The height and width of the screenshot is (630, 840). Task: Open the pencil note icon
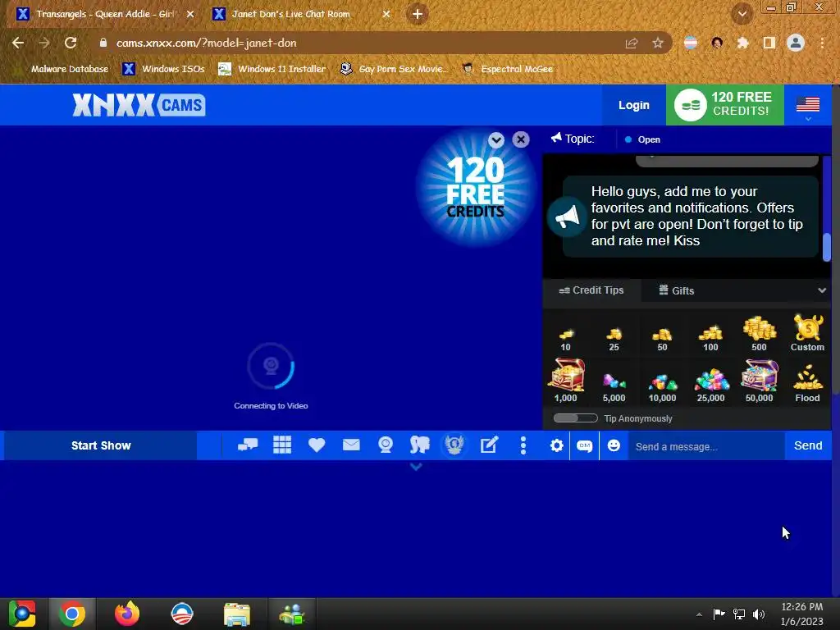pos(489,445)
